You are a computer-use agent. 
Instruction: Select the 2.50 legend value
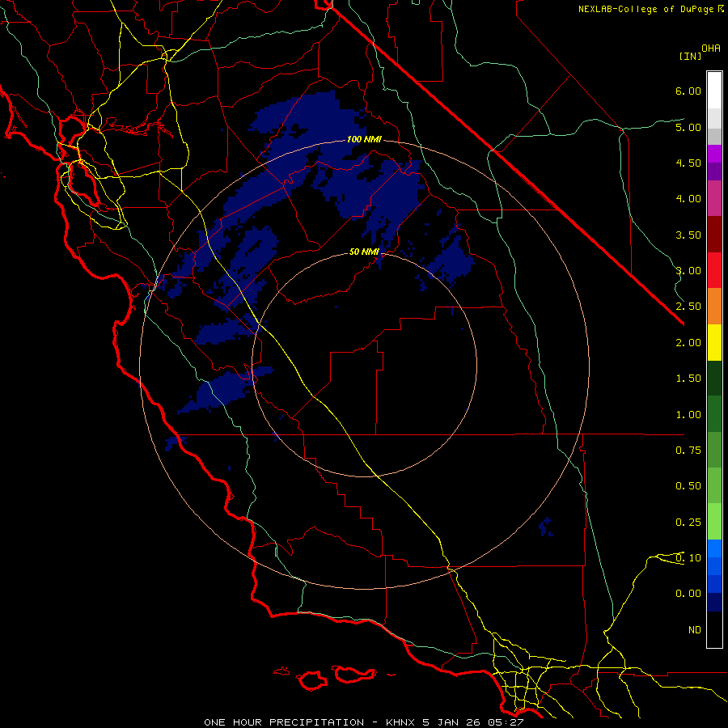point(688,307)
